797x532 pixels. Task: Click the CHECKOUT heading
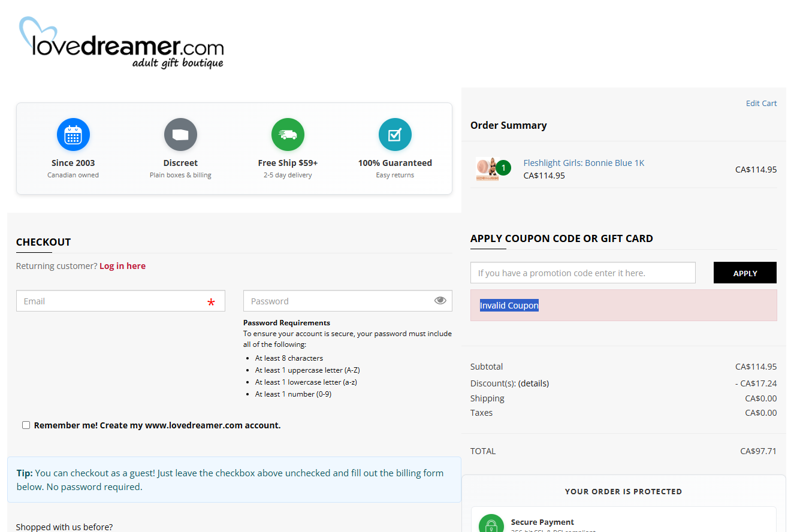43,242
